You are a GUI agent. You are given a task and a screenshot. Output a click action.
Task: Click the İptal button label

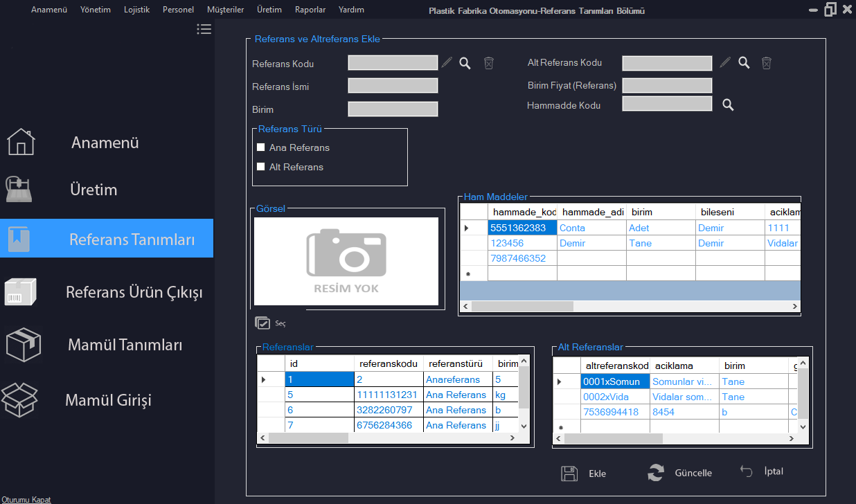pyautogui.click(x=774, y=471)
